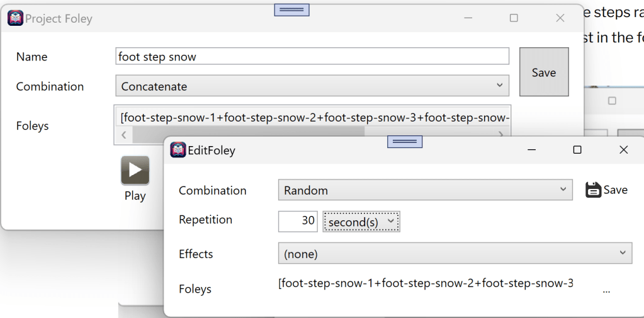Image resolution: width=644 pixels, height=318 pixels.
Task: Open the Concatenate combination dropdown
Action: pos(312,86)
